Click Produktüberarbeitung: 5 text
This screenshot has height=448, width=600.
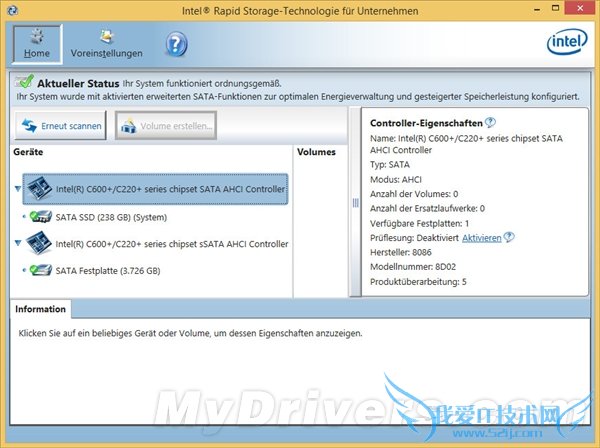click(418, 282)
